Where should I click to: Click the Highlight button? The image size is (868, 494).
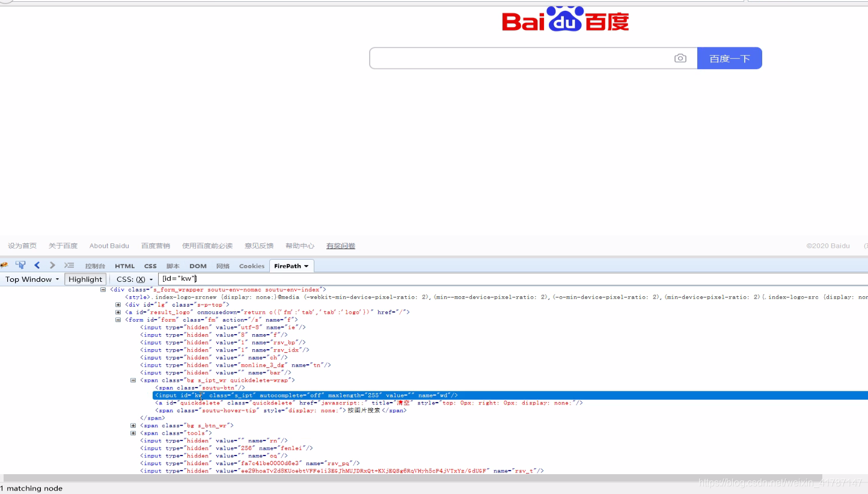click(x=85, y=279)
